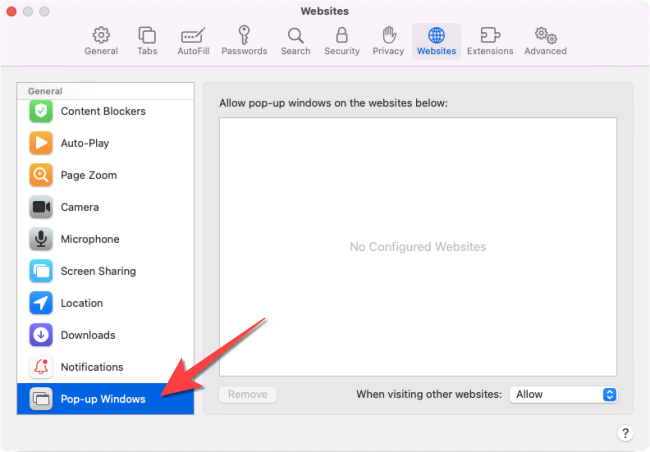650x452 pixels.
Task: Open the help question mark button
Action: tap(625, 433)
